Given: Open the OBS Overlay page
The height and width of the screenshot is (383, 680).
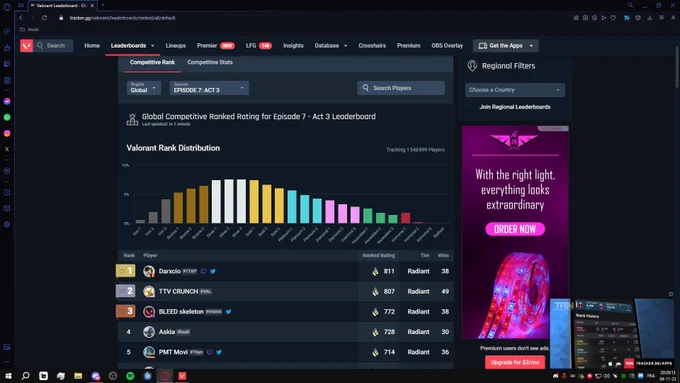Looking at the screenshot, I should [447, 46].
